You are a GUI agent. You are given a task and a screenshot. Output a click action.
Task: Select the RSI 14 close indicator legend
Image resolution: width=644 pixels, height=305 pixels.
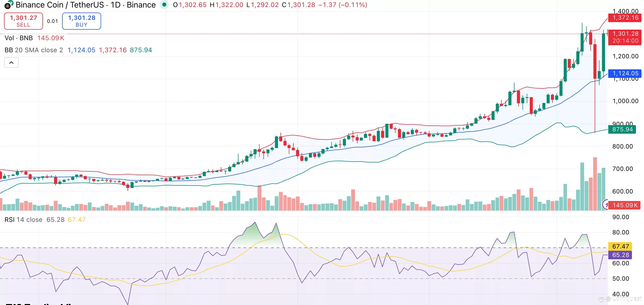[23, 220]
